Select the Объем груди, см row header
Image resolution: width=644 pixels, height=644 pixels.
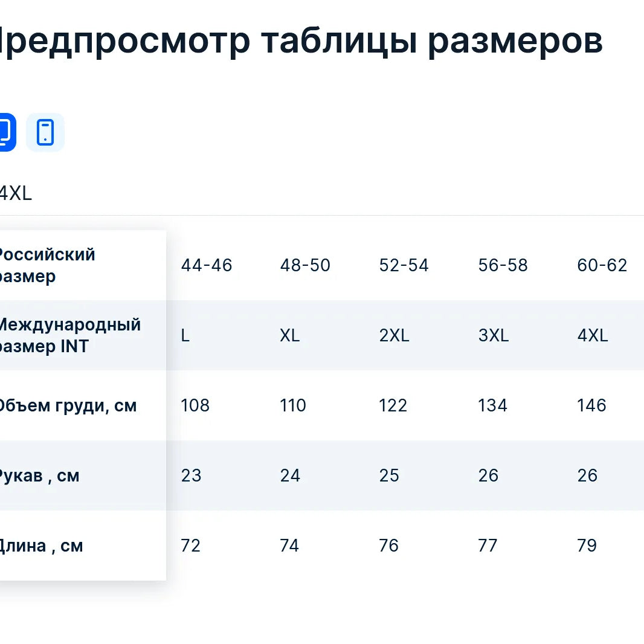coord(66,405)
